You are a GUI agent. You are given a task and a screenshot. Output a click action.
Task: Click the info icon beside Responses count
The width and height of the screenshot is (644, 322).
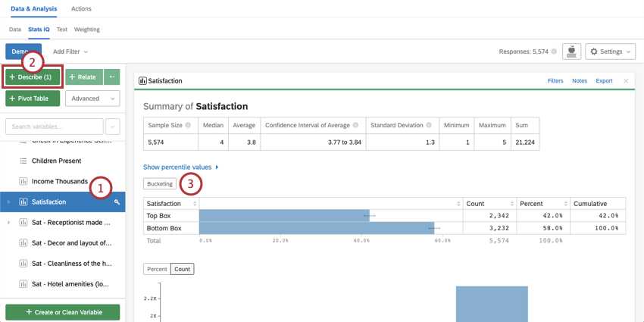pyautogui.click(x=554, y=52)
